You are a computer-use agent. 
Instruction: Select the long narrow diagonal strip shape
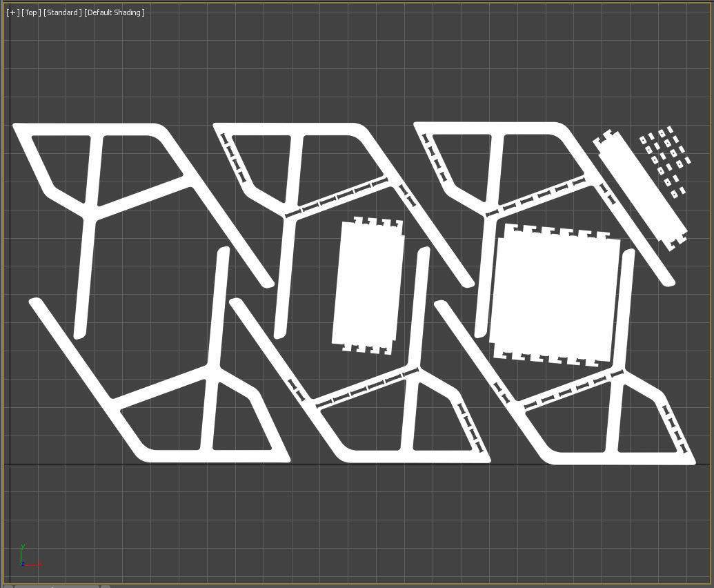click(x=639, y=190)
